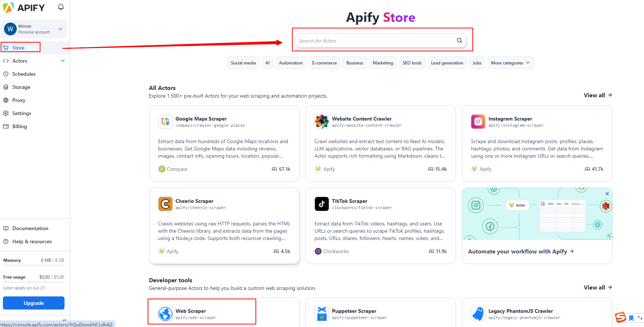This screenshot has width=644, height=327.
Task: Filter by Automation category
Action: pyautogui.click(x=291, y=63)
